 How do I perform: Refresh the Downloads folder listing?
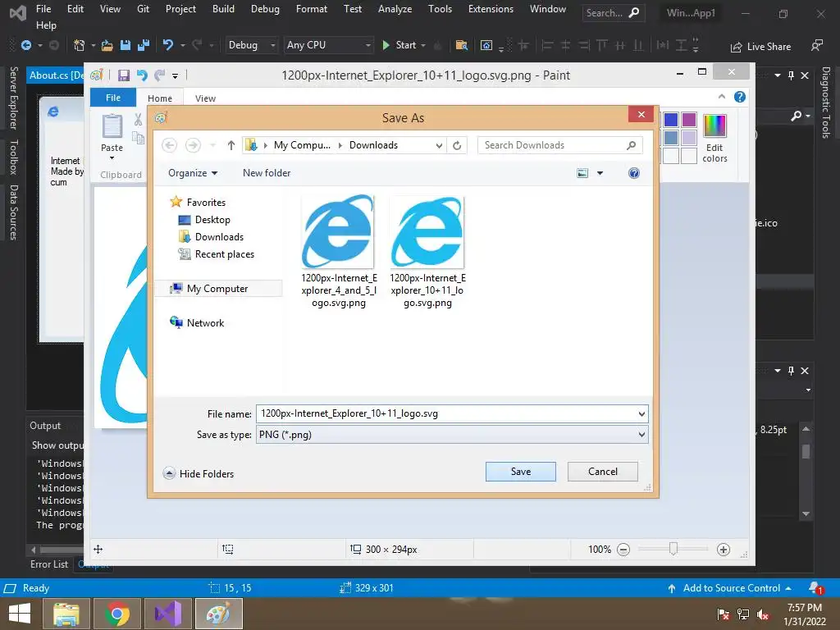click(x=457, y=145)
